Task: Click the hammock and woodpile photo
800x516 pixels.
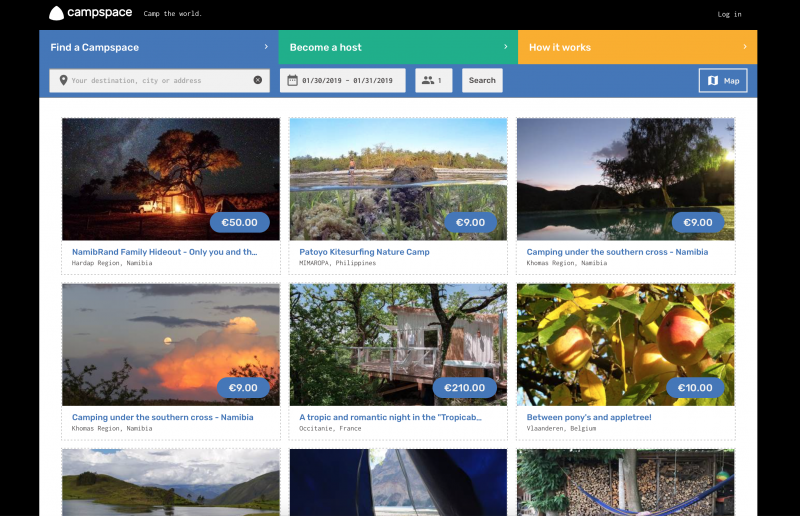Action: click(x=626, y=482)
